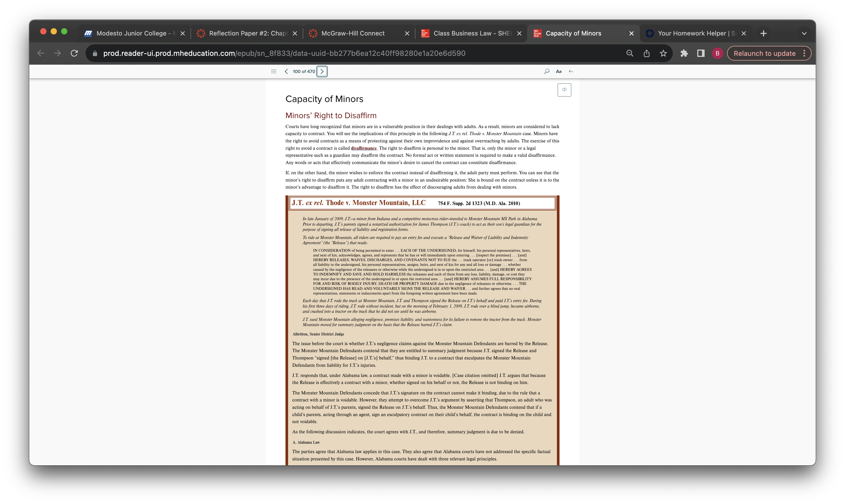The width and height of the screenshot is (845, 504).
Task: Click the macOS yellow minimize button
Action: pos(54,32)
